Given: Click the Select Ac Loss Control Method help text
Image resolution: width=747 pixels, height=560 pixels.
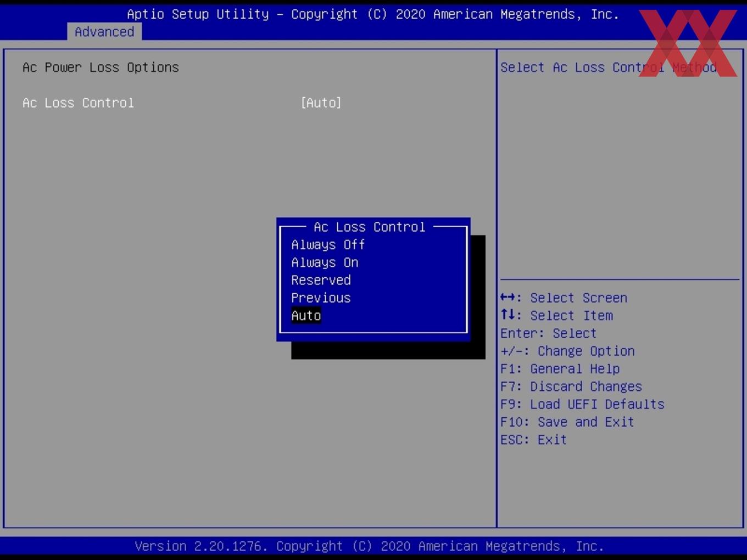Looking at the screenshot, I should tap(608, 68).
